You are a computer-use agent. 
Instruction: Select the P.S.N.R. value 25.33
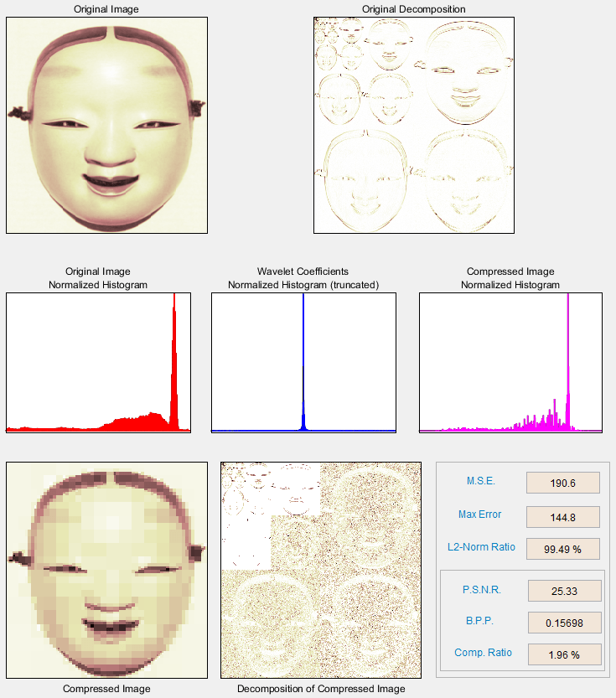(564, 592)
